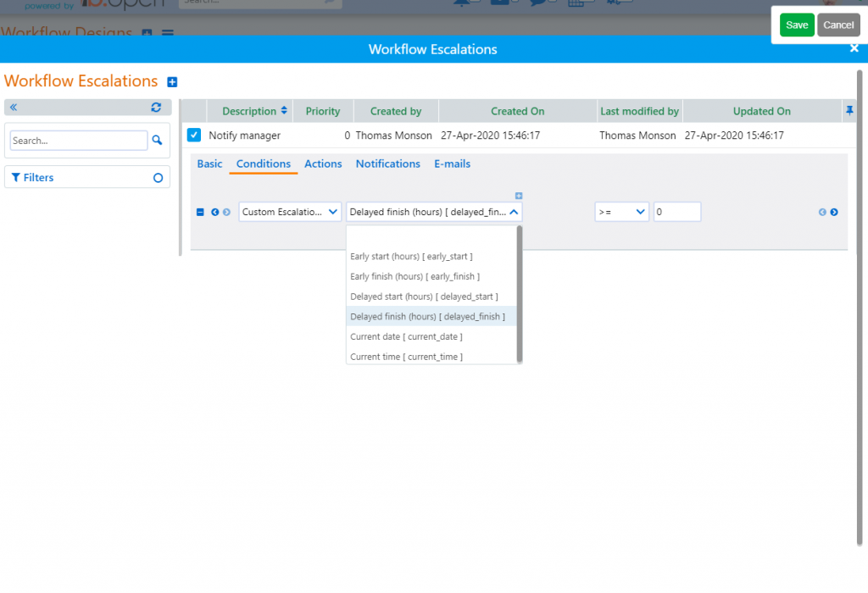Click the green Save button
Screen dimensions: 868x593
coord(797,25)
